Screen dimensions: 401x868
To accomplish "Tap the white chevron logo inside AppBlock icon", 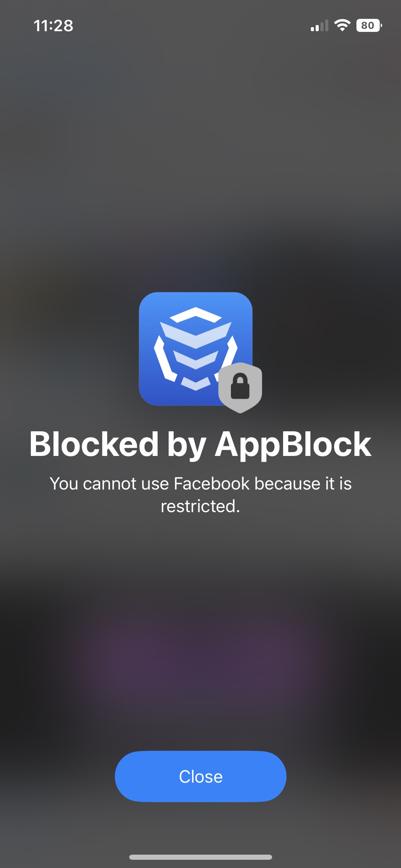I will point(196,349).
